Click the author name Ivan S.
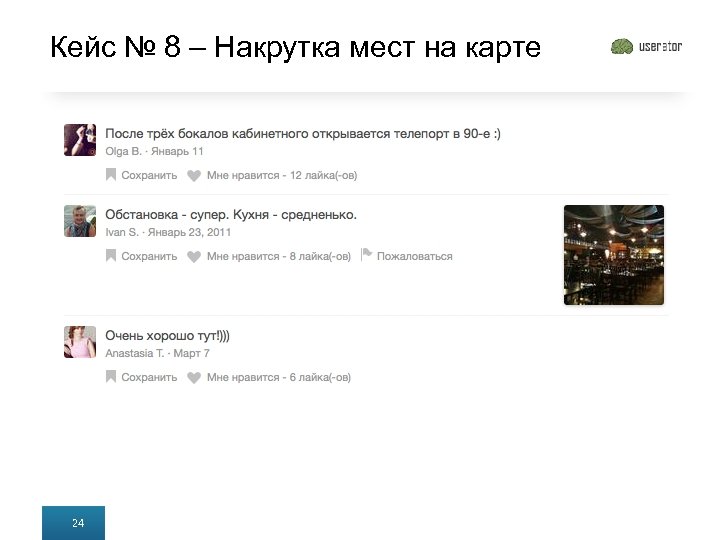The height and width of the screenshot is (540, 720). (x=122, y=232)
